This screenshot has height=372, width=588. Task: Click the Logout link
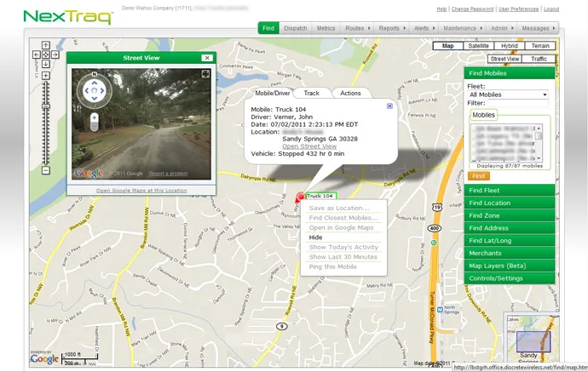(551, 9)
